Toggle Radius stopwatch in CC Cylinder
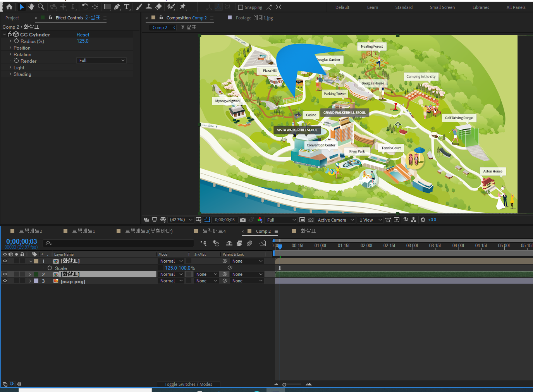The width and height of the screenshot is (533, 392). (16, 41)
